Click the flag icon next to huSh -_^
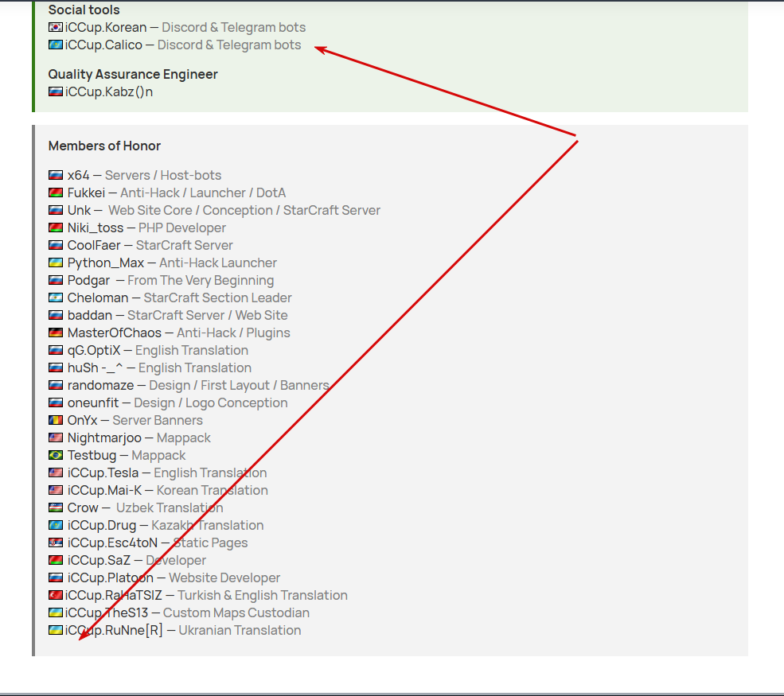Screen dimensions: 784x696 [56, 367]
